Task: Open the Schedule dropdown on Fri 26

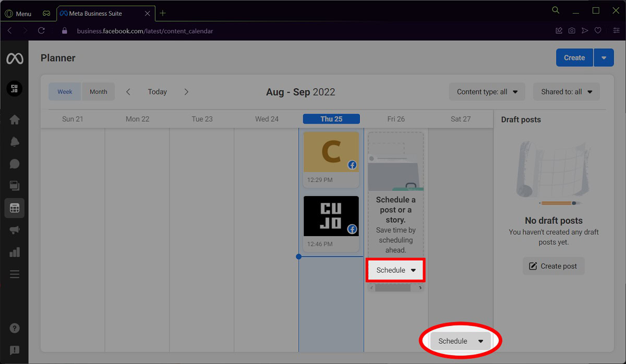Action: click(x=396, y=270)
